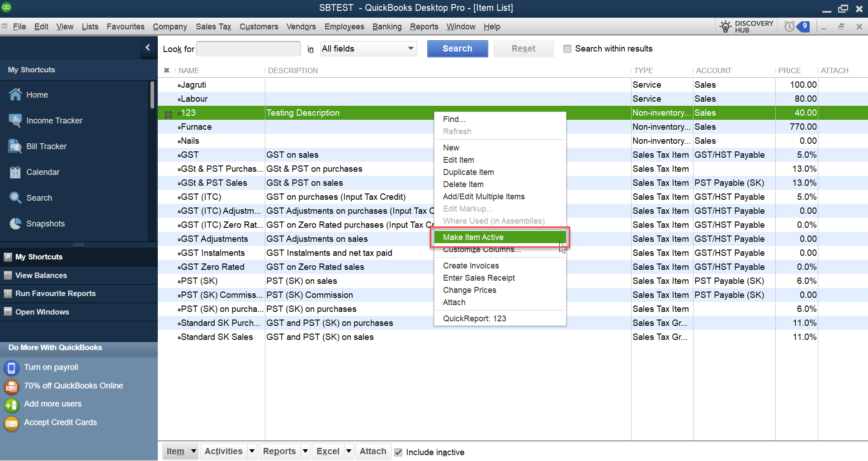Click the Excel button
This screenshot has height=461, width=868.
click(328, 451)
